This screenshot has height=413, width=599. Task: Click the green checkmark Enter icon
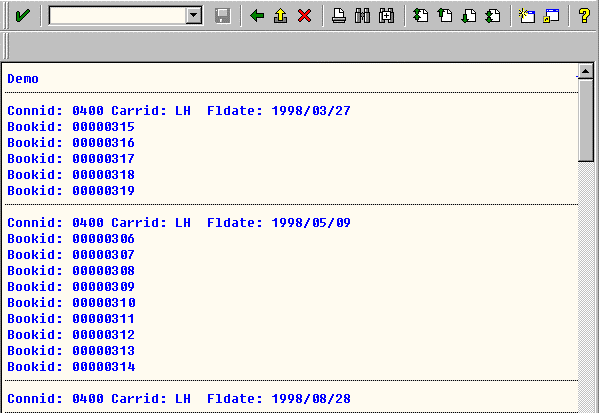point(22,16)
